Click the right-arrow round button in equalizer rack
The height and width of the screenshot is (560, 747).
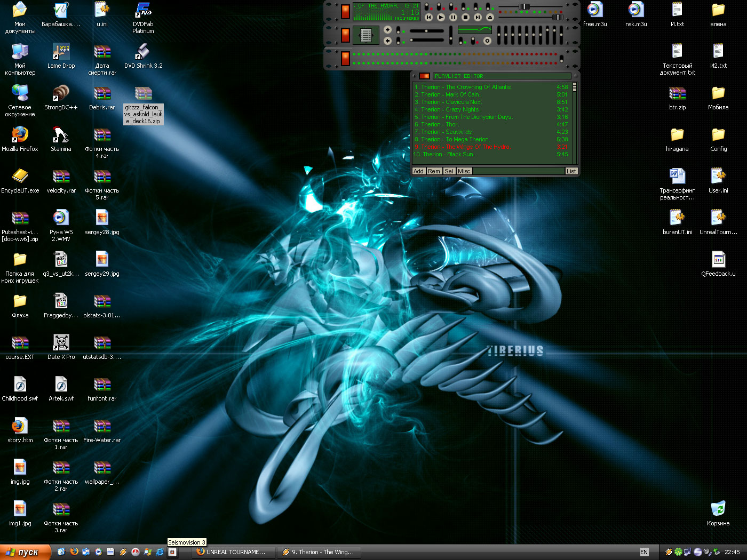387,29
